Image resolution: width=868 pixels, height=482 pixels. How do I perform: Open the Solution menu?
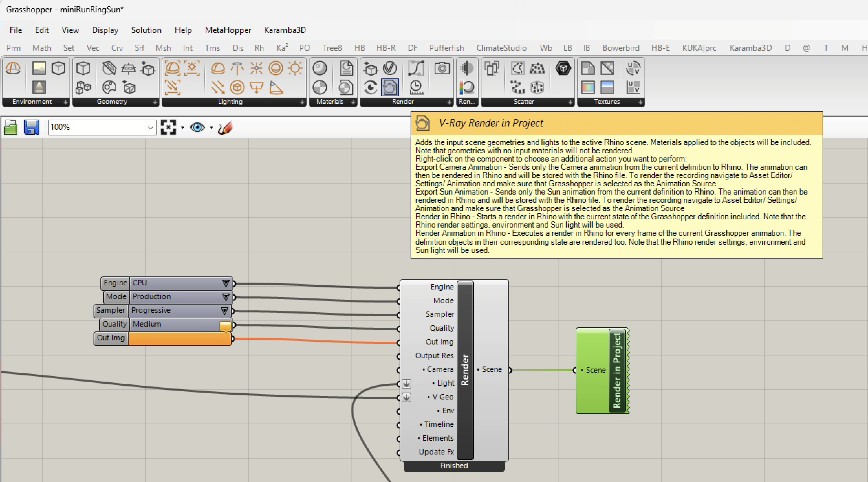coord(146,30)
